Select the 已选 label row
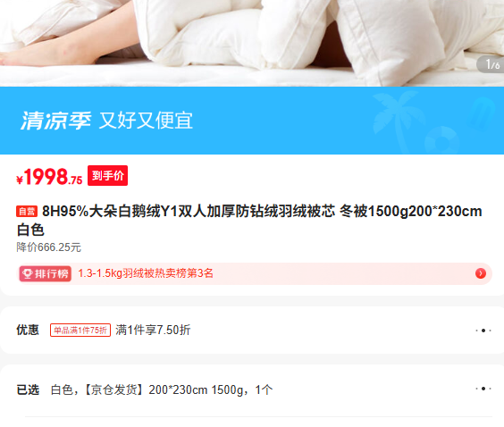 point(254,389)
